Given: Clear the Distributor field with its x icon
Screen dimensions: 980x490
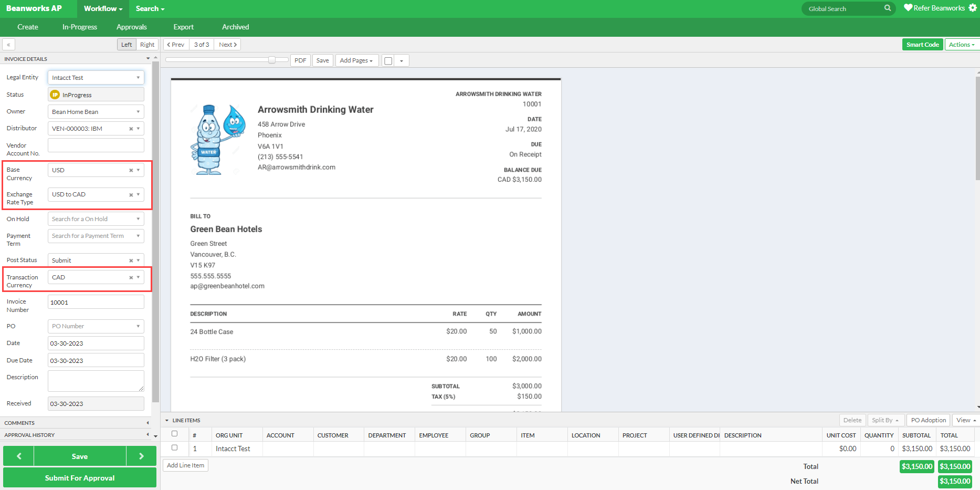Looking at the screenshot, I should 131,128.
